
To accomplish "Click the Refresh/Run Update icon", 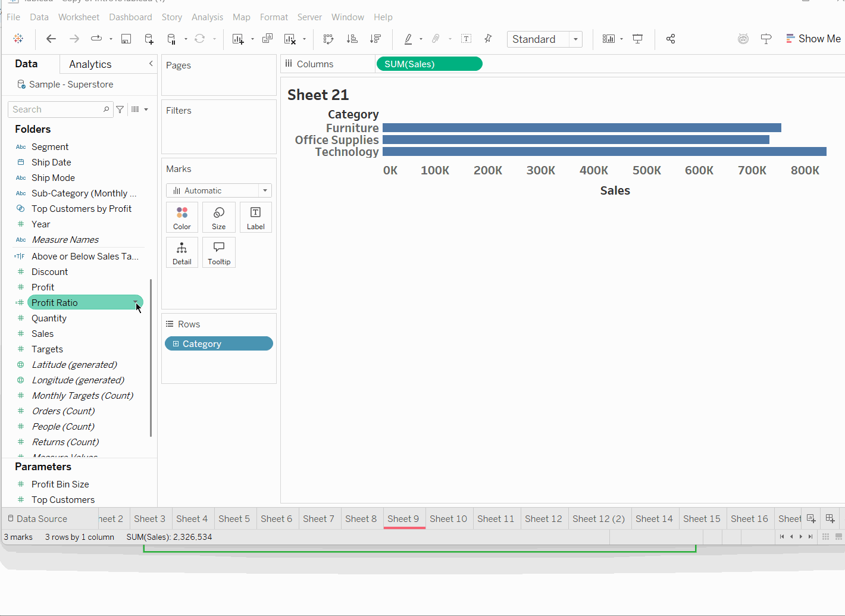I will (x=200, y=39).
